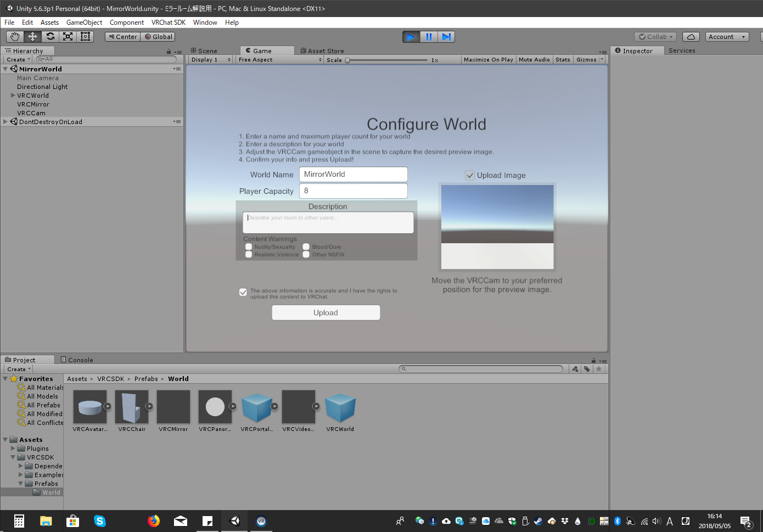Select the VRCPortal prefab asset
This screenshot has width=763, height=532.
click(x=257, y=407)
